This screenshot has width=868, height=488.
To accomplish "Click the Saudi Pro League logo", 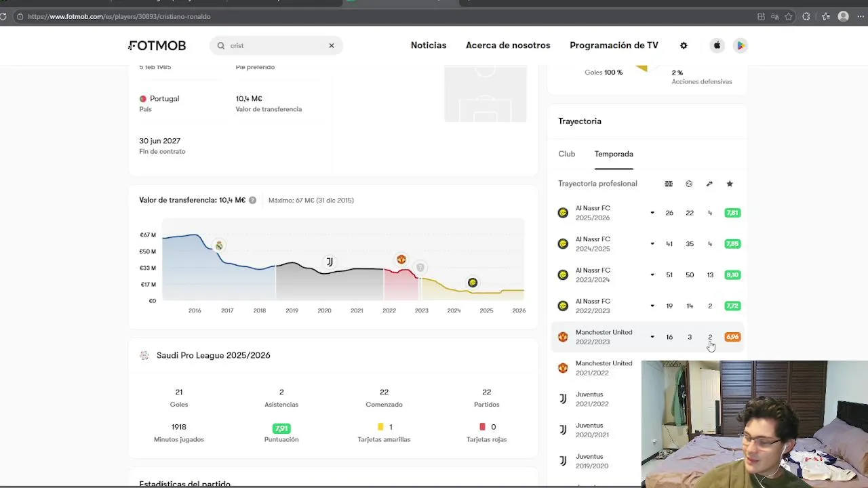I will (x=144, y=355).
